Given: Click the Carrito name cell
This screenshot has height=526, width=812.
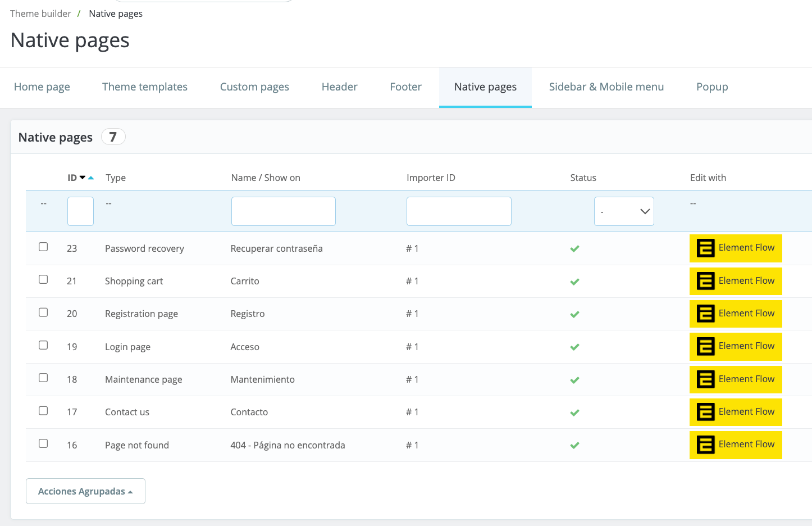Looking at the screenshot, I should tap(245, 281).
